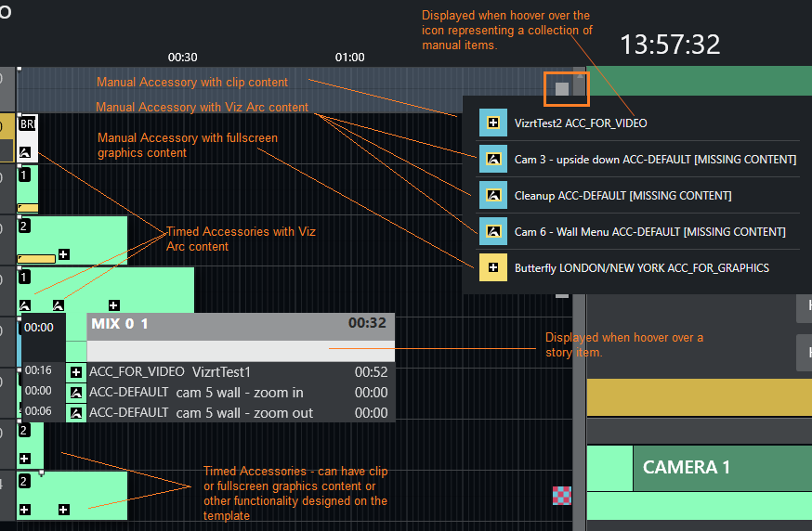Click the Cleanup ACC-DEFAULT Viz Arc icon
Viewport: 812px width, 531px height.
click(492, 195)
